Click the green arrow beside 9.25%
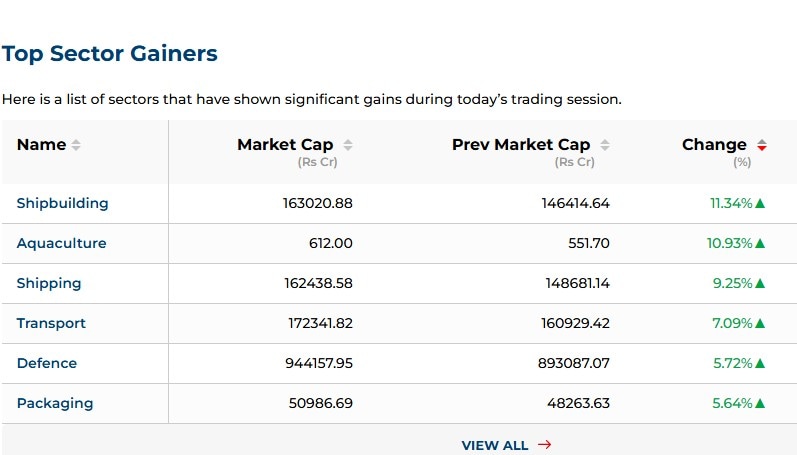797x455 pixels. [760, 283]
